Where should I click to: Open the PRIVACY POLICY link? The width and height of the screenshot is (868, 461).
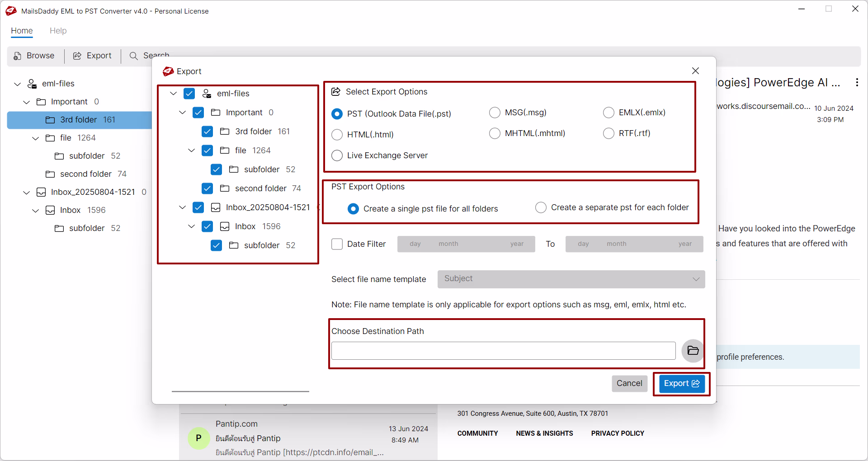tap(618, 433)
